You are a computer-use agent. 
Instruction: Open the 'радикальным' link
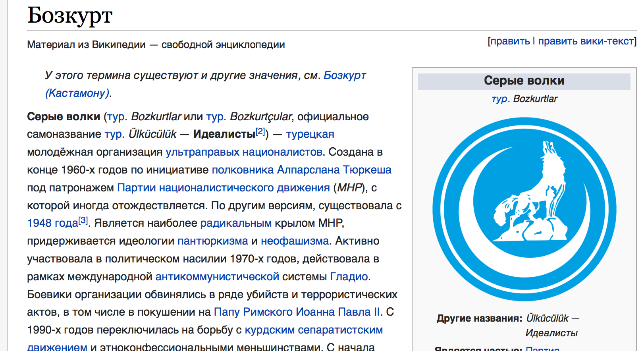click(236, 223)
